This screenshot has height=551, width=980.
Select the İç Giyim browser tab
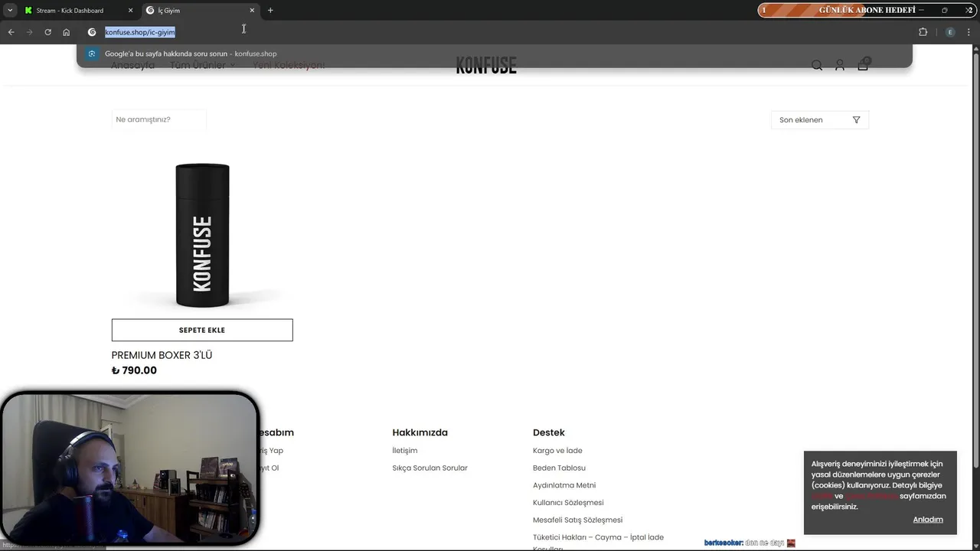tap(201, 11)
